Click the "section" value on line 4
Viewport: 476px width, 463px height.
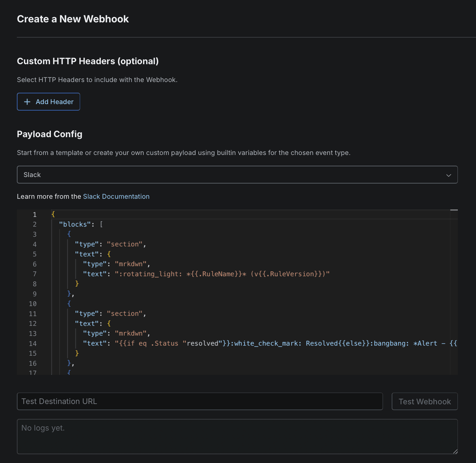[x=125, y=244]
